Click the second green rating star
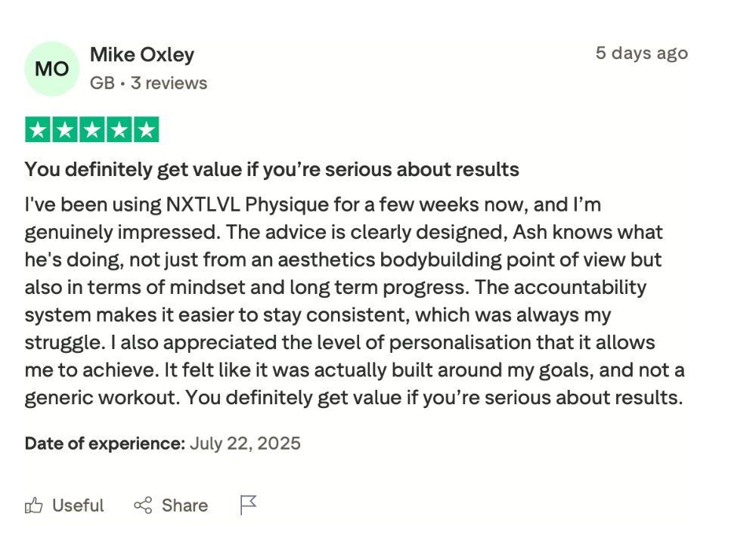The width and height of the screenshot is (756, 544). click(65, 130)
